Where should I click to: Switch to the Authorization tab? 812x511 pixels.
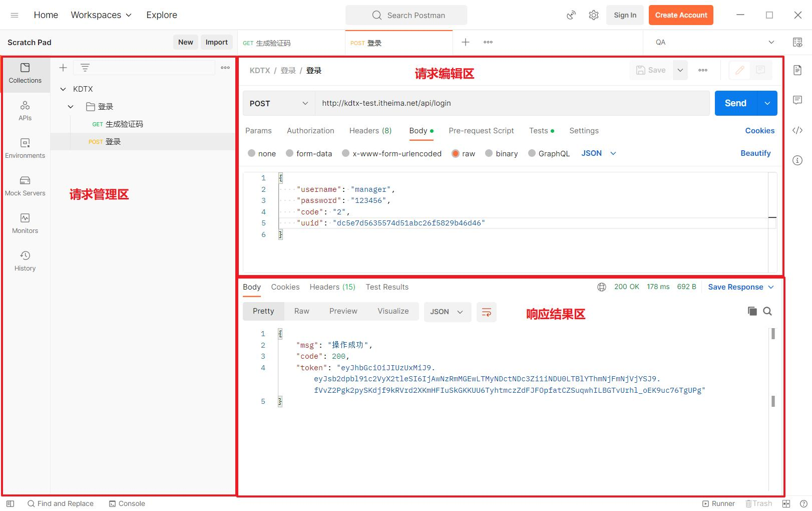[x=310, y=131]
